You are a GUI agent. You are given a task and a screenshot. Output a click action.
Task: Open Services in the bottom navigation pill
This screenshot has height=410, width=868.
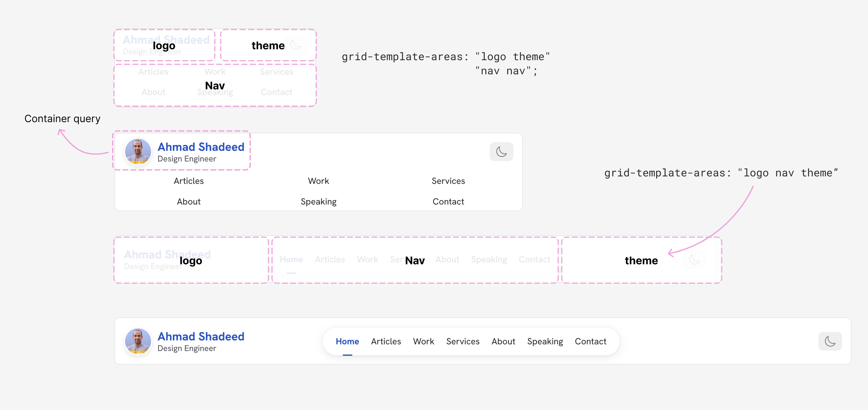click(463, 341)
